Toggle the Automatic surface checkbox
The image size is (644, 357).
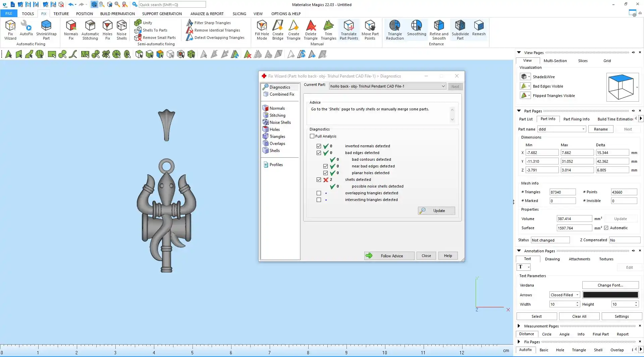(x=606, y=228)
